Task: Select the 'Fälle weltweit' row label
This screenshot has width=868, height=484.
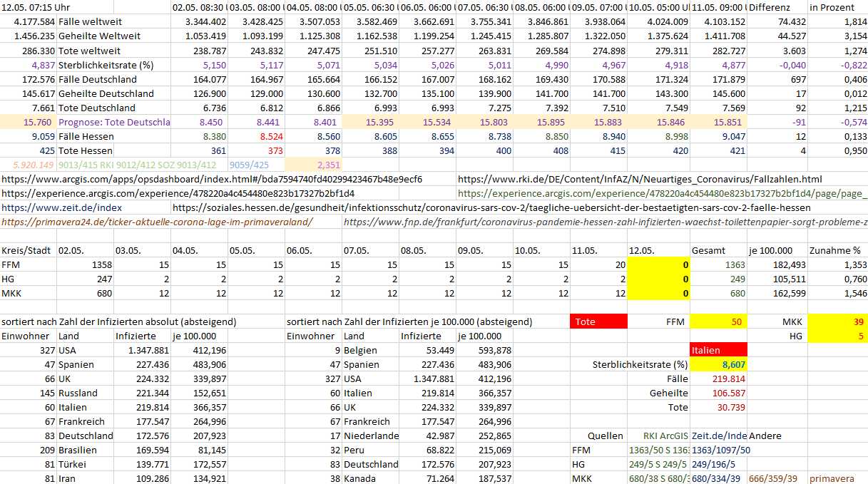Action: tap(88, 22)
